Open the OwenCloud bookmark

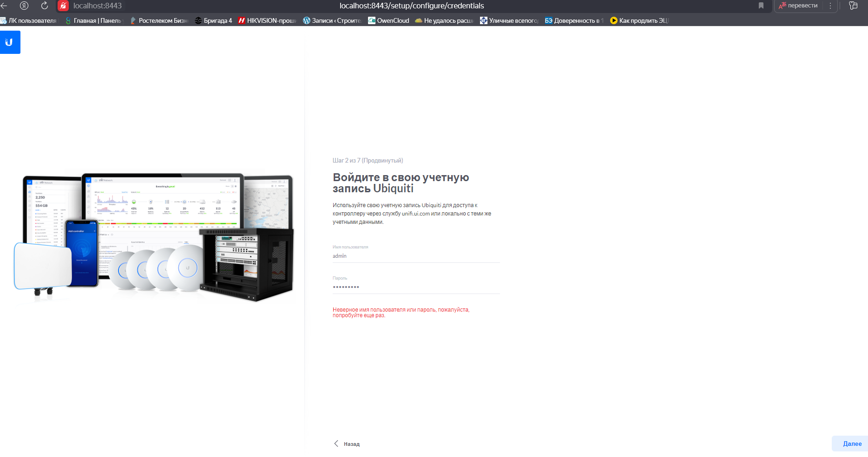(x=388, y=20)
